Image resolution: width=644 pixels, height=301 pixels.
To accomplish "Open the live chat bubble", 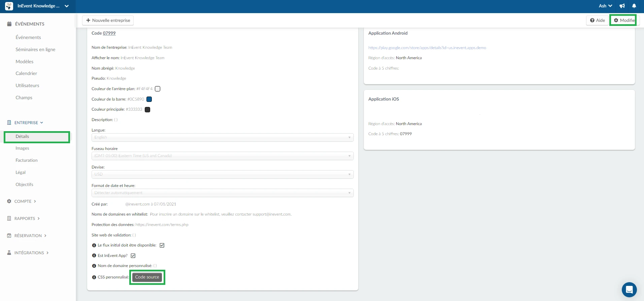I will (x=629, y=290).
